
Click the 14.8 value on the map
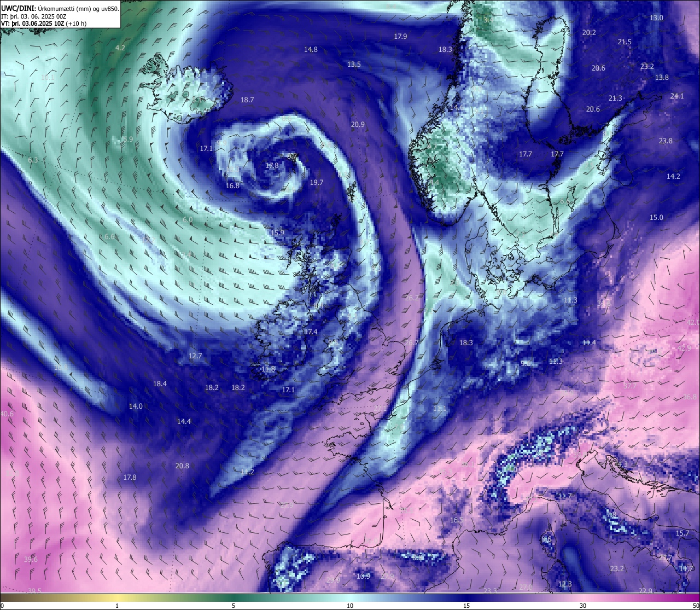click(311, 50)
